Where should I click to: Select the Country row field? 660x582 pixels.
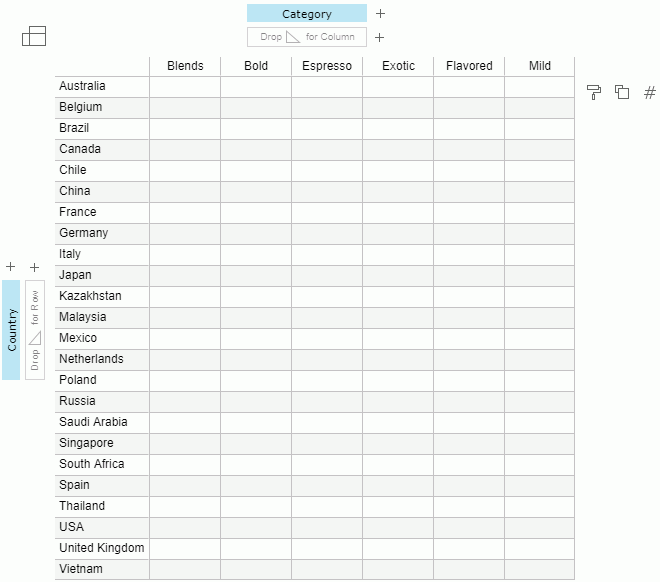click(12, 330)
